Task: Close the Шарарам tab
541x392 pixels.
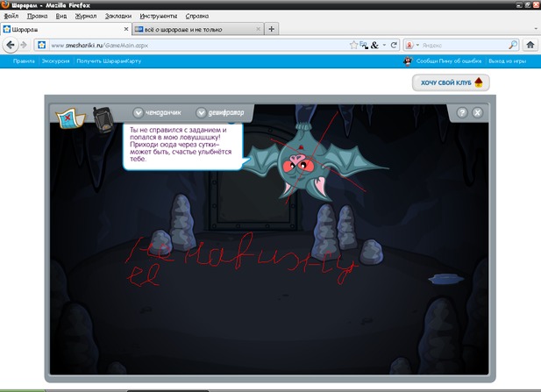Action: coord(126,29)
